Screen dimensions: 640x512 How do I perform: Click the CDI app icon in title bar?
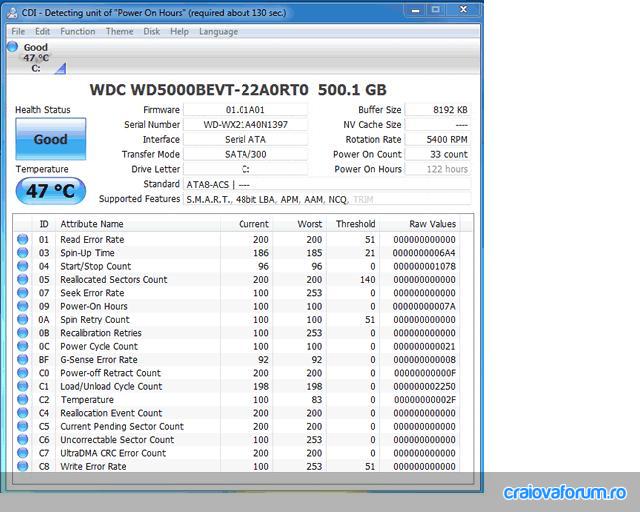click(13, 13)
